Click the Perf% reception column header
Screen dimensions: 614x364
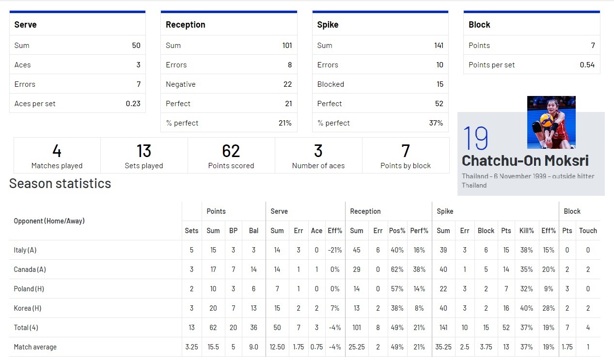point(419,231)
